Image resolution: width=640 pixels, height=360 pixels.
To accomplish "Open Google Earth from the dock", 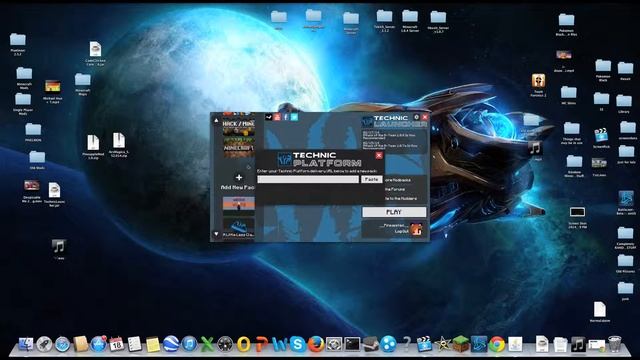I will tap(171, 344).
